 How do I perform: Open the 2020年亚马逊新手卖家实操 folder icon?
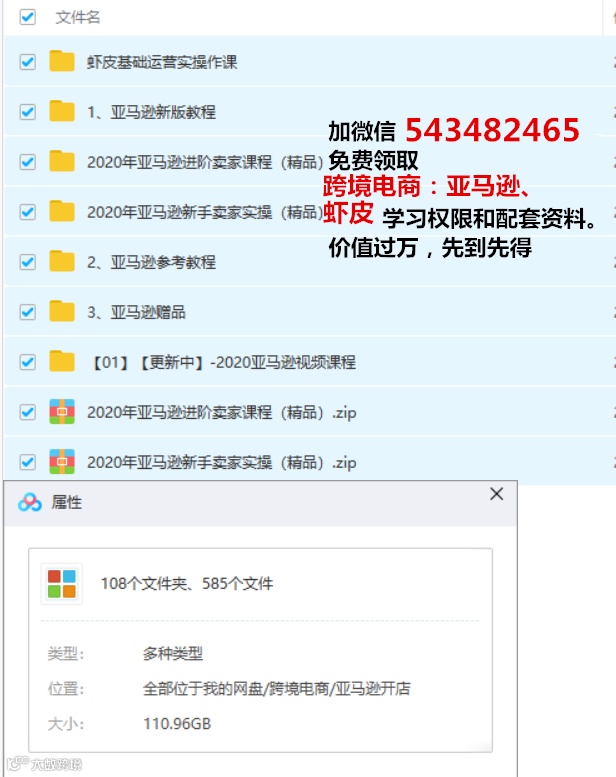coord(62,211)
